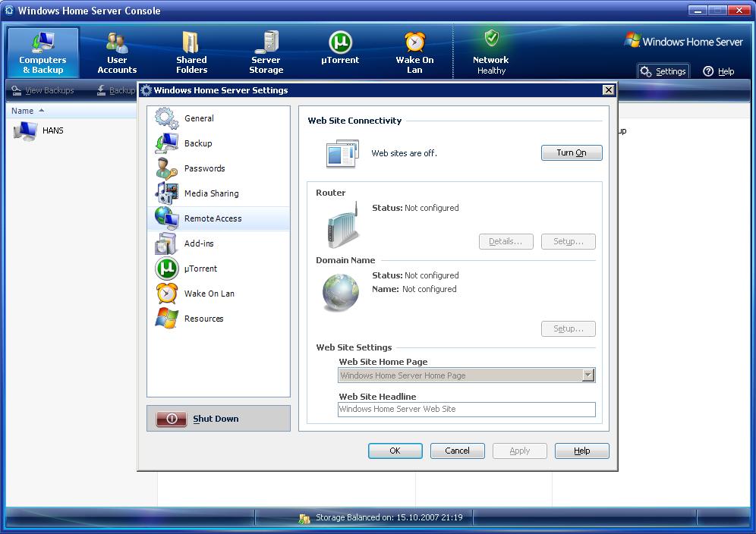This screenshot has width=756, height=534.
Task: Click domain 'Name: Not configured' text
Action: [414, 289]
